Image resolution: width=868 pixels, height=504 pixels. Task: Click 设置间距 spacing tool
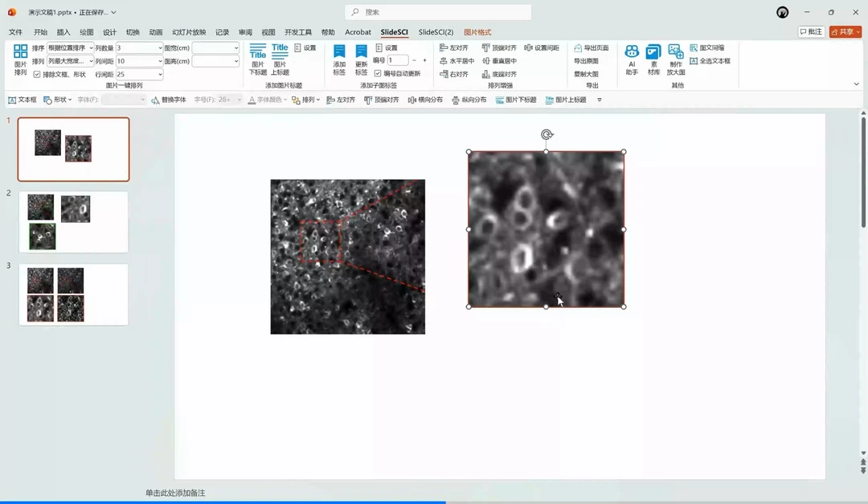(542, 47)
